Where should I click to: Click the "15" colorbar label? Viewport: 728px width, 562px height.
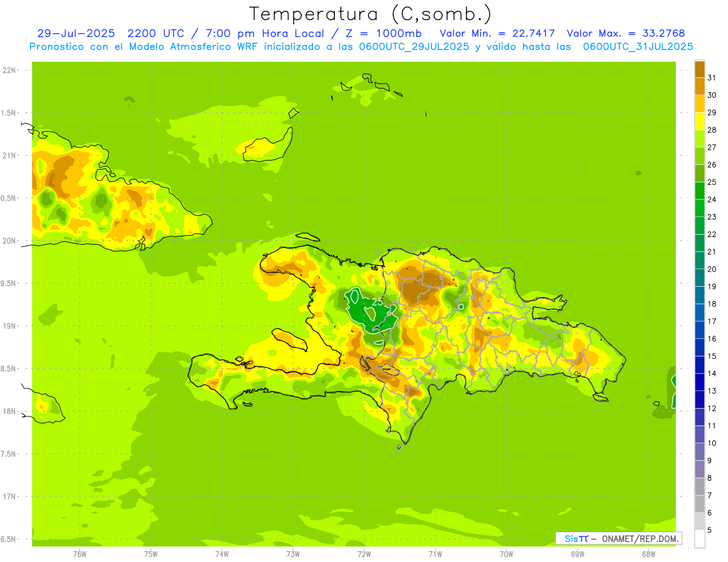pyautogui.click(x=712, y=356)
